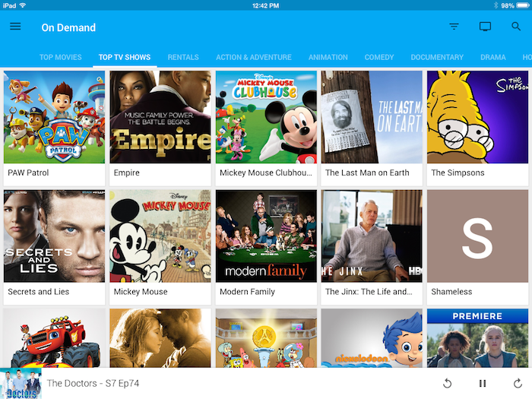This screenshot has width=532, height=399.
Task: Tap the Mickey Mouse title label
Action: coord(141,292)
